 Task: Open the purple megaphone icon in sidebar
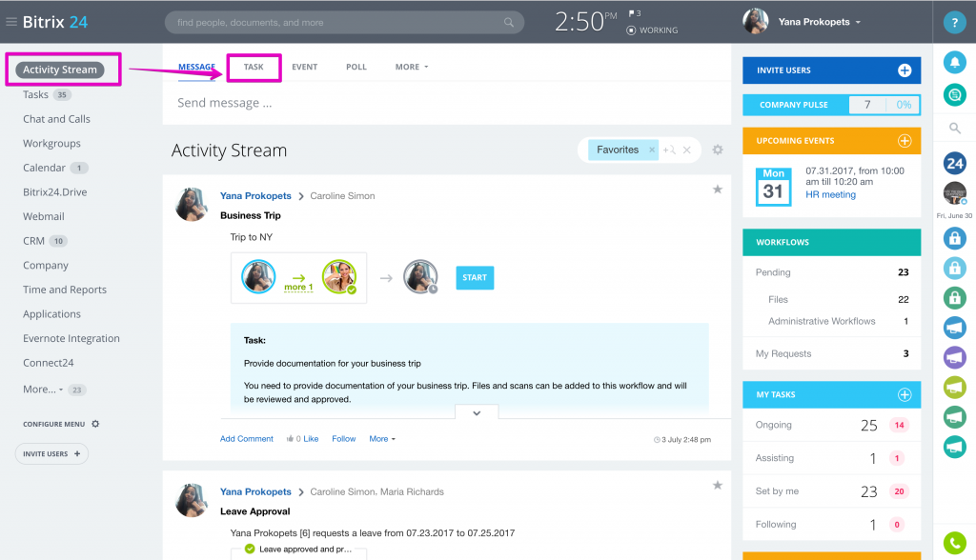click(954, 357)
